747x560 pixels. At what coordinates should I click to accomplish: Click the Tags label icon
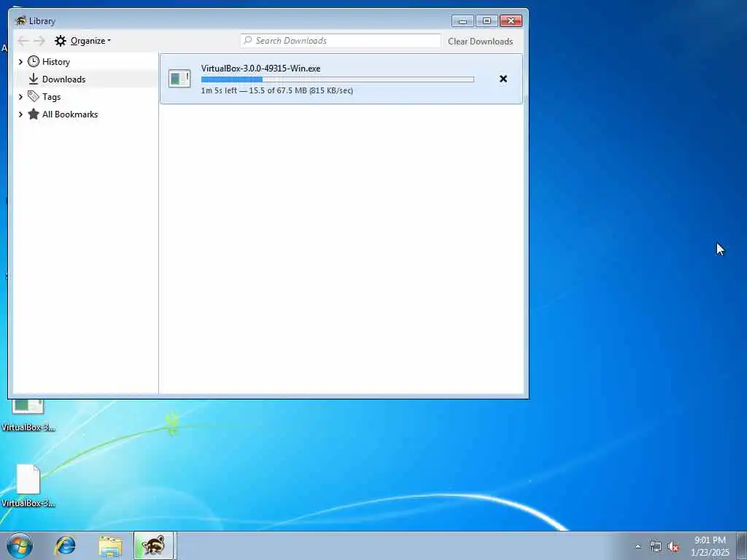point(34,97)
